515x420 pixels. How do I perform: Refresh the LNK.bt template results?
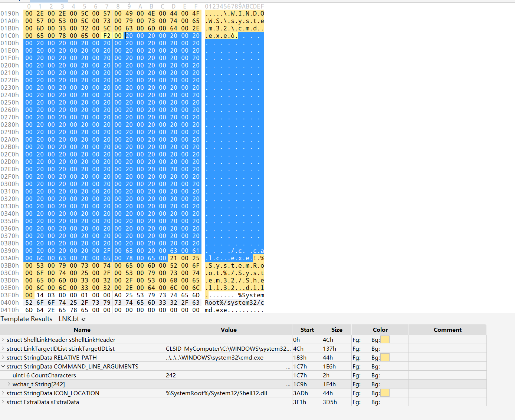pos(83,319)
